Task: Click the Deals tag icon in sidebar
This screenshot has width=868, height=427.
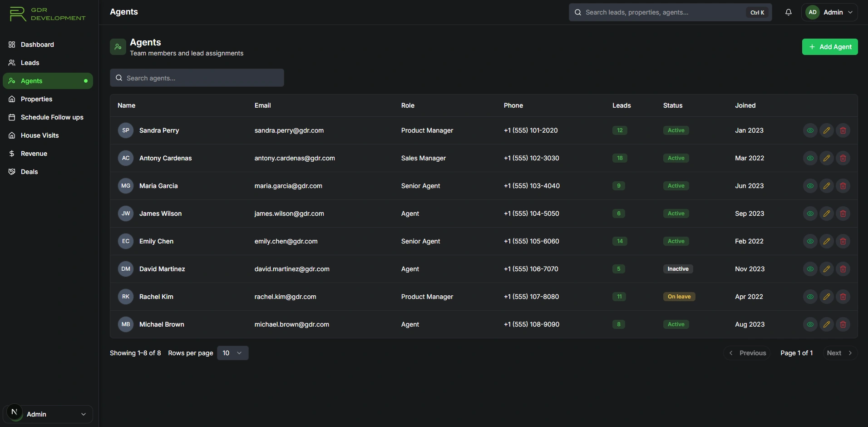Action: [11, 172]
